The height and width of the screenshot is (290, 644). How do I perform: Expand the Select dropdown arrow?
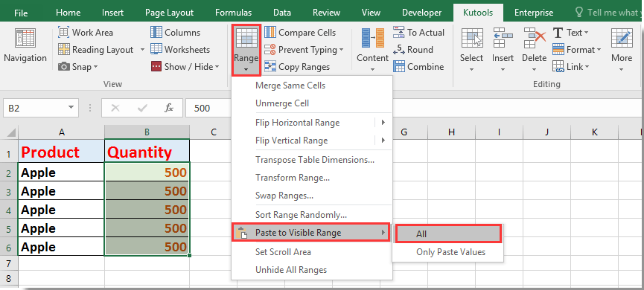tap(471, 69)
